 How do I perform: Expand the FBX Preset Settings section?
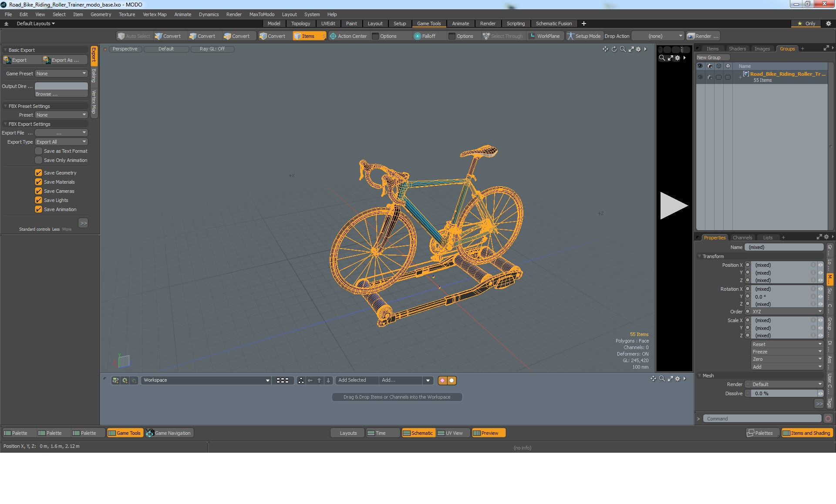tap(7, 106)
